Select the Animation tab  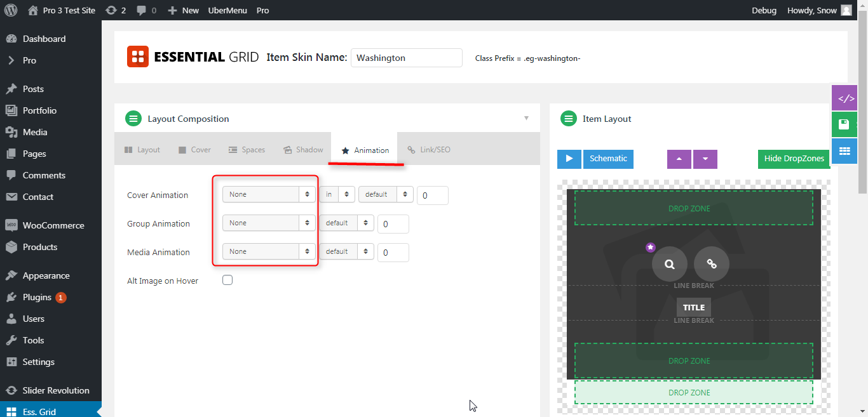pyautogui.click(x=365, y=150)
